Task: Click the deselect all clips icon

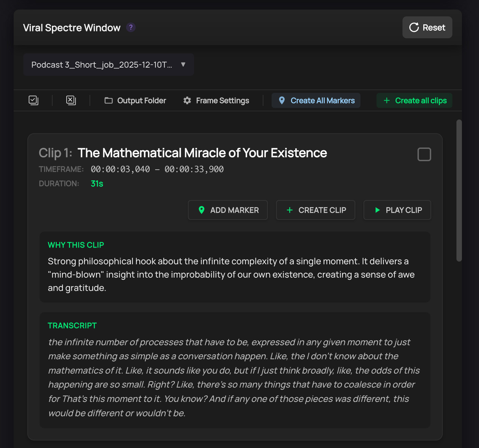Action: point(71,100)
